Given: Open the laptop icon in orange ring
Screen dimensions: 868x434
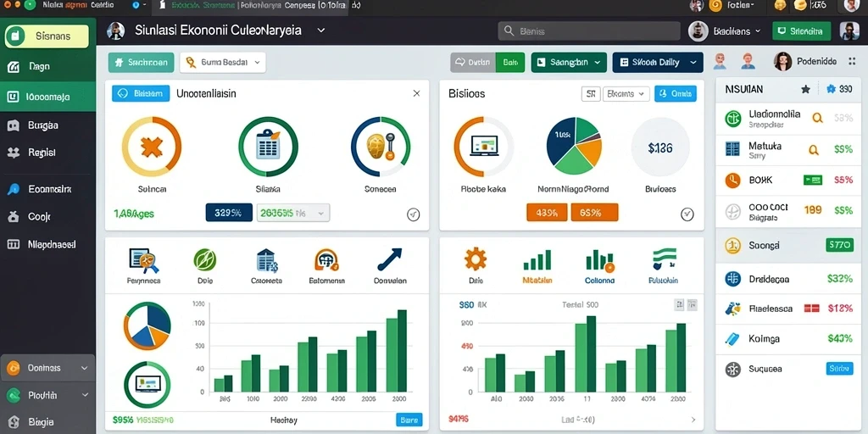Looking at the screenshot, I should tap(483, 147).
